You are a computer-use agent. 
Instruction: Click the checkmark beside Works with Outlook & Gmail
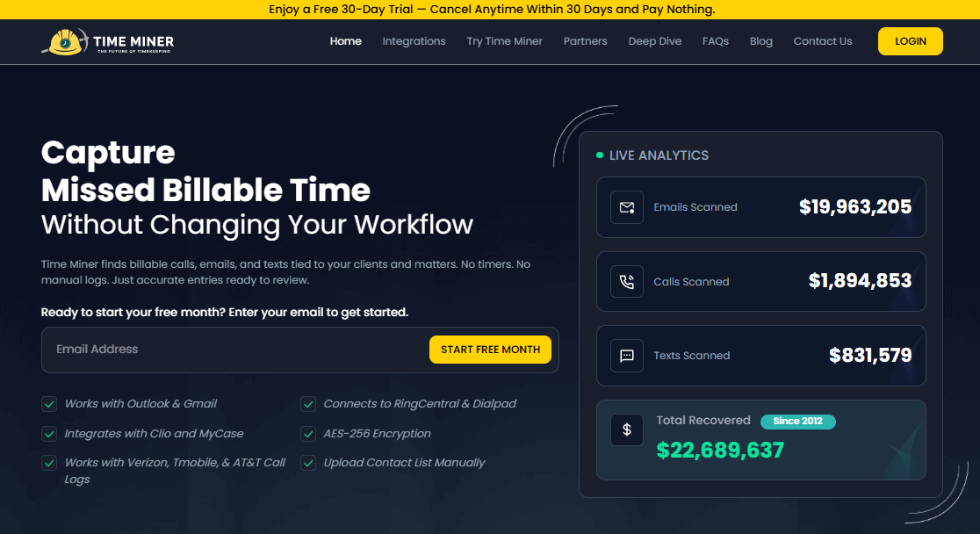tap(49, 403)
